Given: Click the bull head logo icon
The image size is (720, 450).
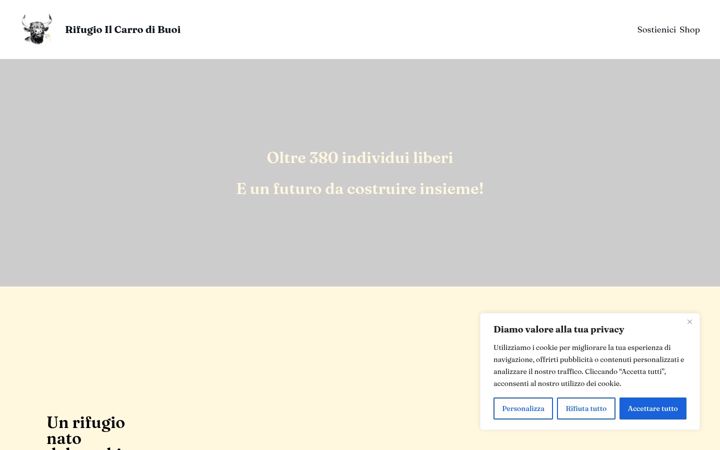Looking at the screenshot, I should point(37,29).
